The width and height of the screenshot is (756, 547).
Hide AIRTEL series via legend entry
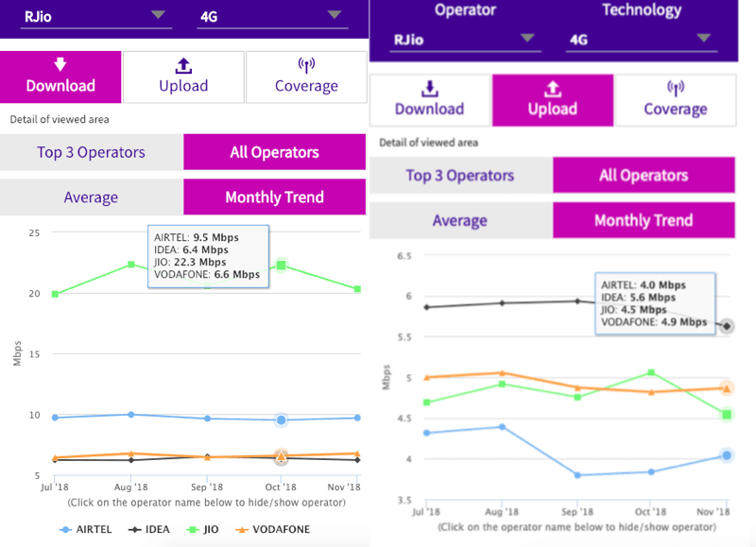[x=85, y=529]
